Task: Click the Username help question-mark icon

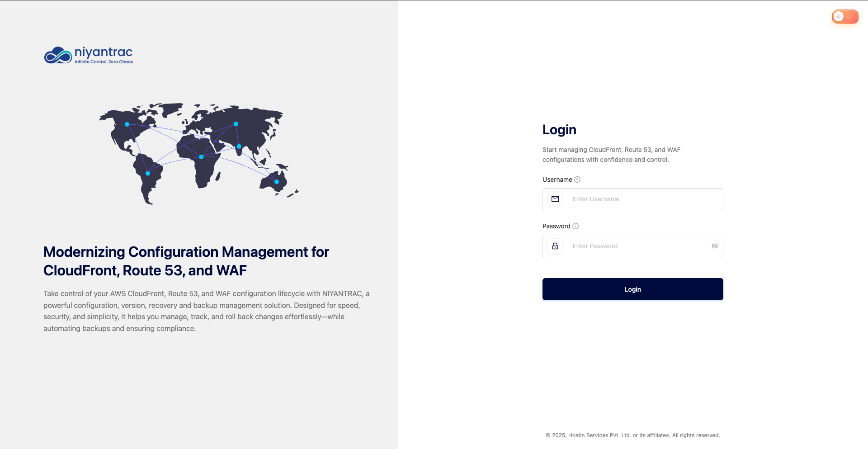Action: (x=577, y=180)
